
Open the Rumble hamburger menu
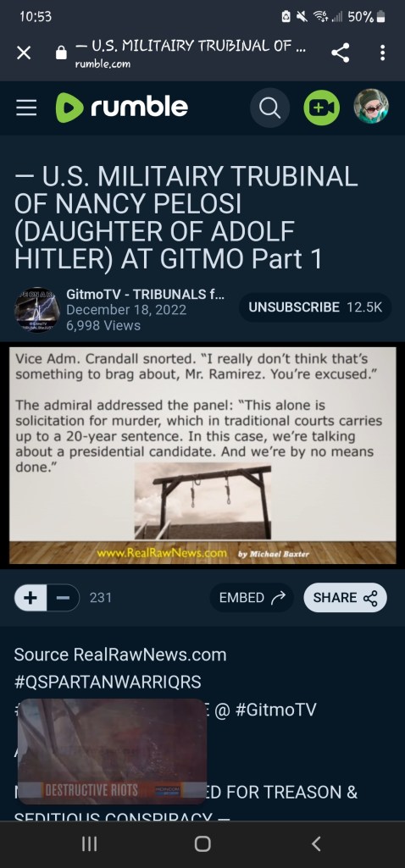(26, 108)
